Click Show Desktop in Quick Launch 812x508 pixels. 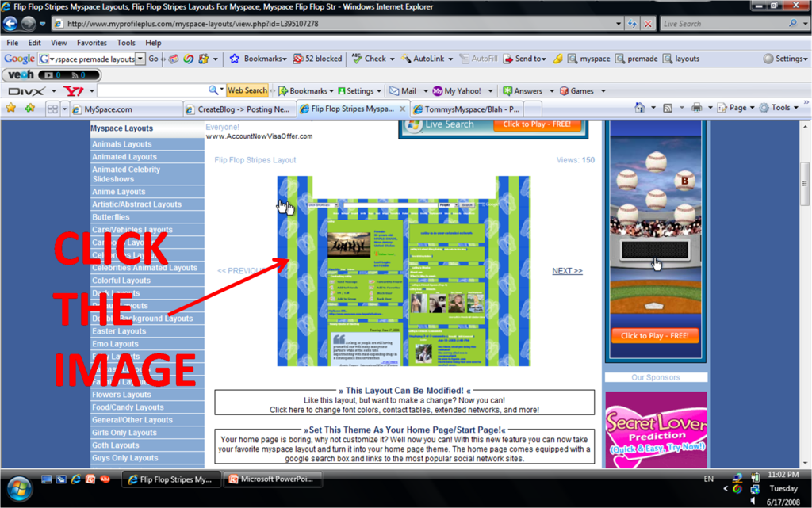click(47, 479)
